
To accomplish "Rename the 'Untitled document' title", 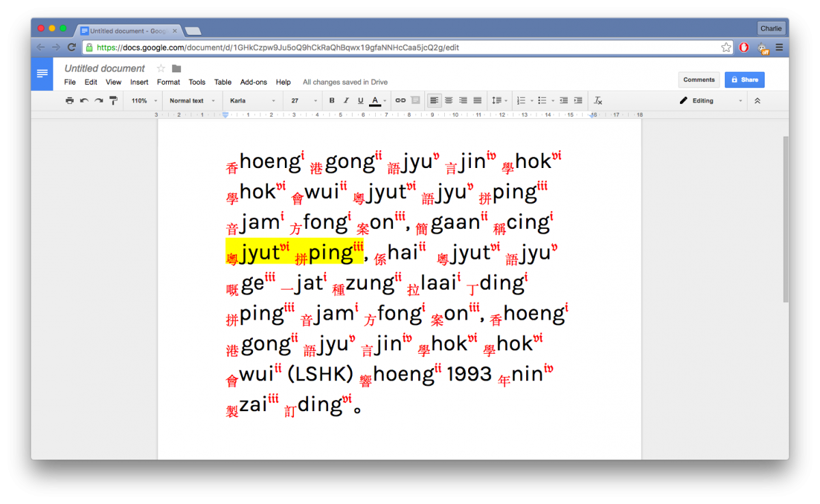I will click(x=105, y=68).
